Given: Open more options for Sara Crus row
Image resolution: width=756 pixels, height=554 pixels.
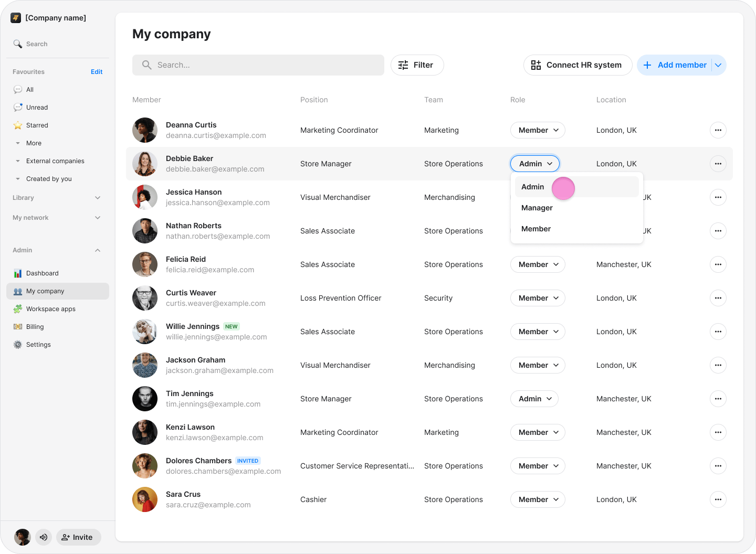Looking at the screenshot, I should (718, 499).
